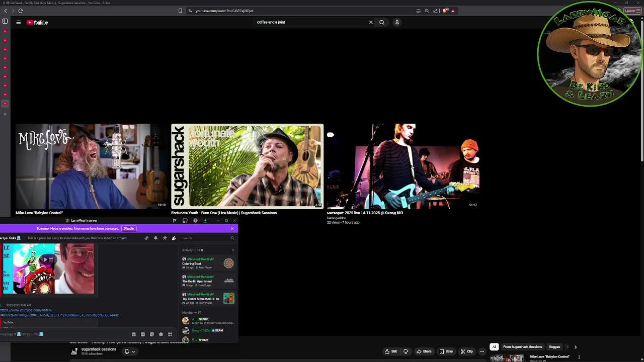Screen dimensions: 644x362
Task: Clear the YouTube search text
Action: (371, 22)
